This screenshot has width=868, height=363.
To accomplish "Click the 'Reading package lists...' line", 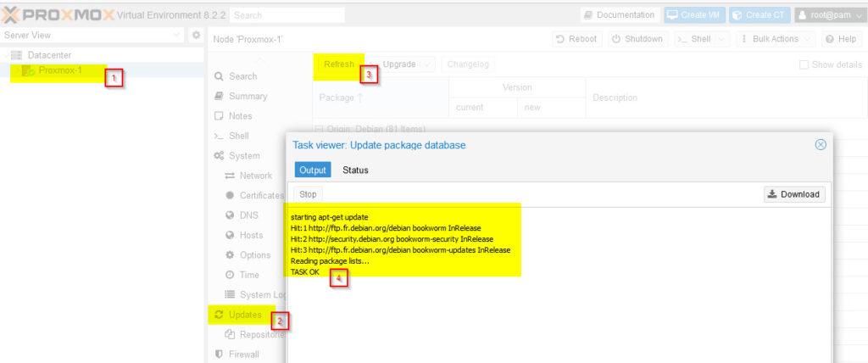I will tap(330, 261).
